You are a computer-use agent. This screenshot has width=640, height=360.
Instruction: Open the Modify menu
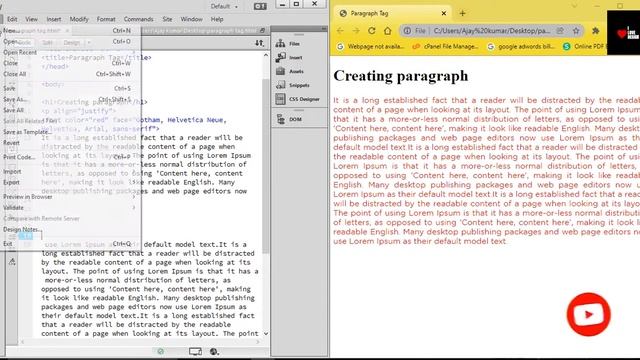[x=79, y=19]
